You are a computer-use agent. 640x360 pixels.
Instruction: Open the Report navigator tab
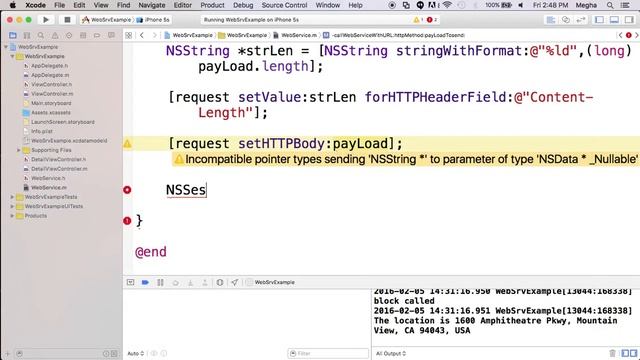pos(111,36)
